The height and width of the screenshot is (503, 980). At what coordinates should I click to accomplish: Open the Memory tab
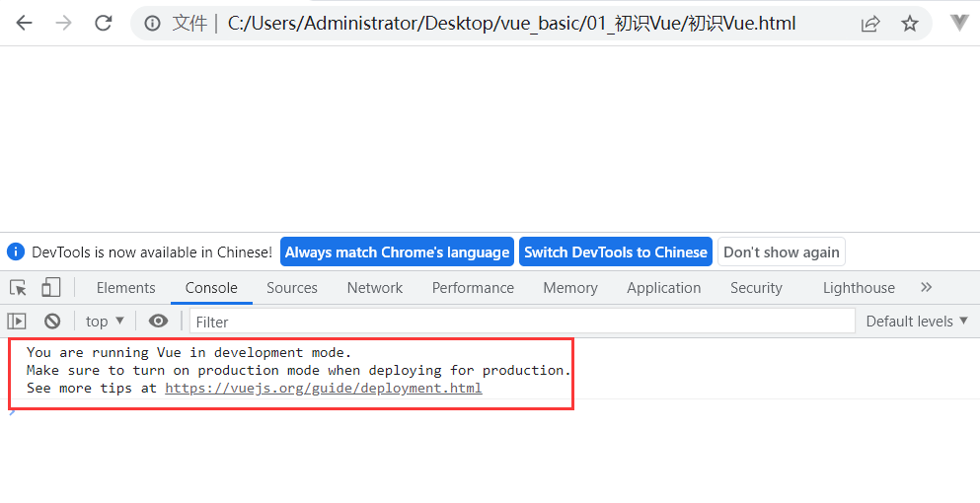(x=570, y=287)
